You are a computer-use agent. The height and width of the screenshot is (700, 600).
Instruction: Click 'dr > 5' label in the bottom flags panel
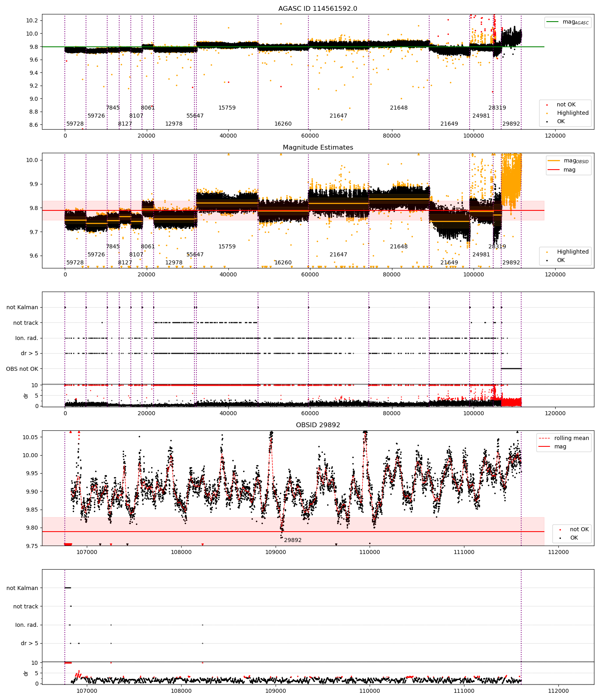point(29,644)
